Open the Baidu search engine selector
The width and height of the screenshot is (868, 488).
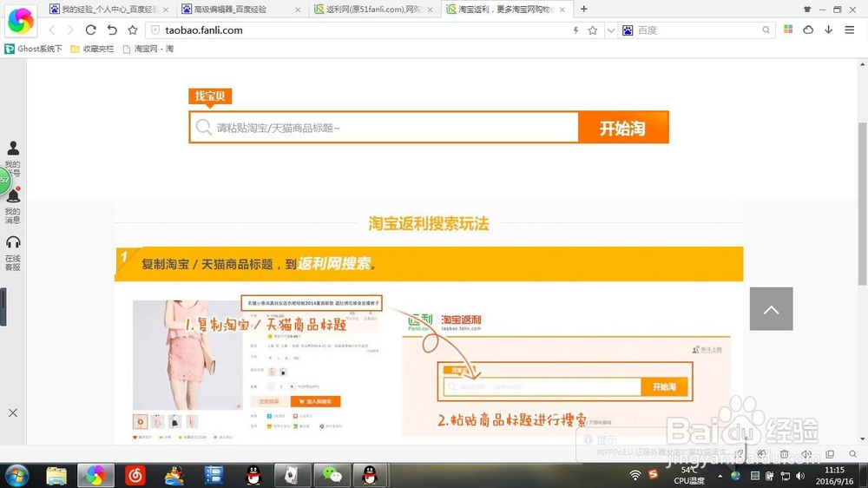[x=628, y=30]
